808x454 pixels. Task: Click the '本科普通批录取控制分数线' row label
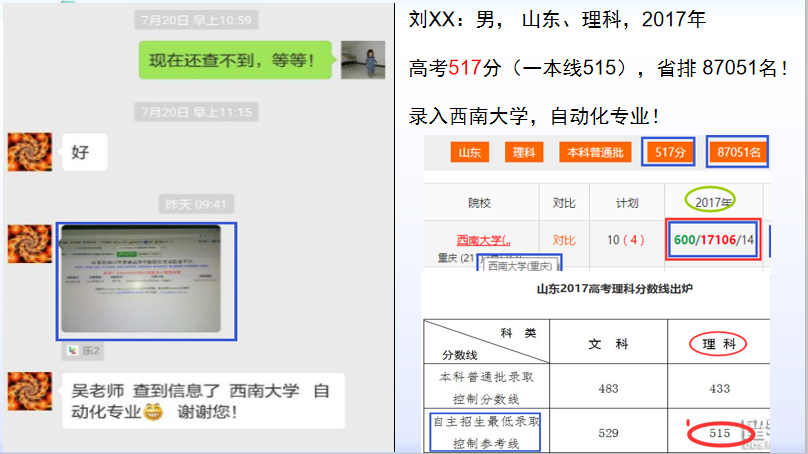coord(486,388)
